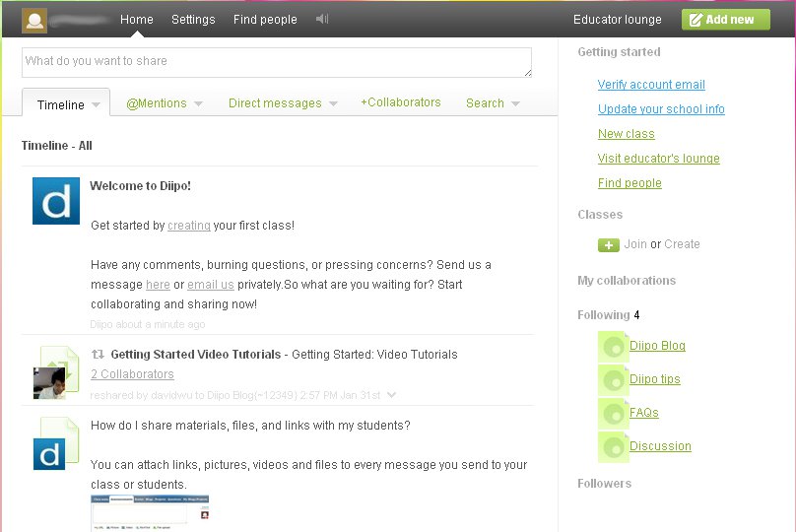Select the Timeline tab
The image size is (796, 532).
(x=66, y=102)
